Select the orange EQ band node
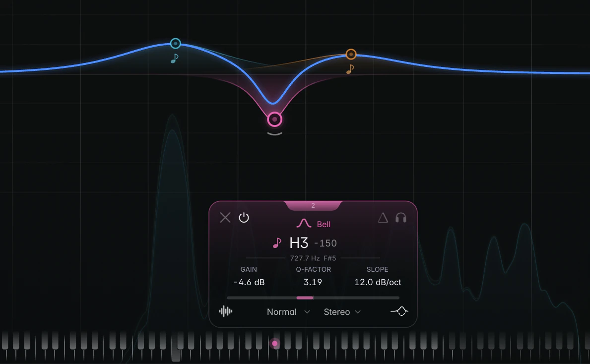The image size is (590, 364). click(x=351, y=55)
